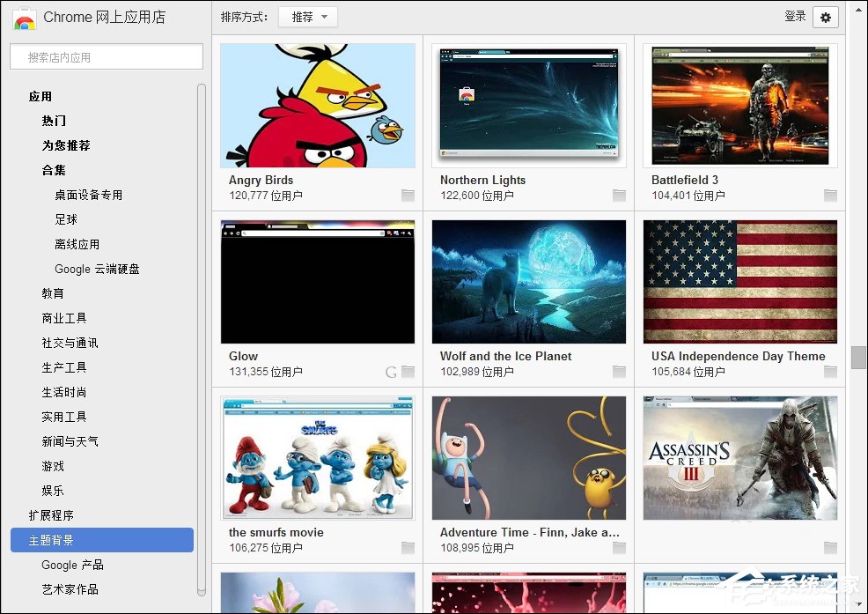Click the Chrome Web Store logo icon

[24, 18]
